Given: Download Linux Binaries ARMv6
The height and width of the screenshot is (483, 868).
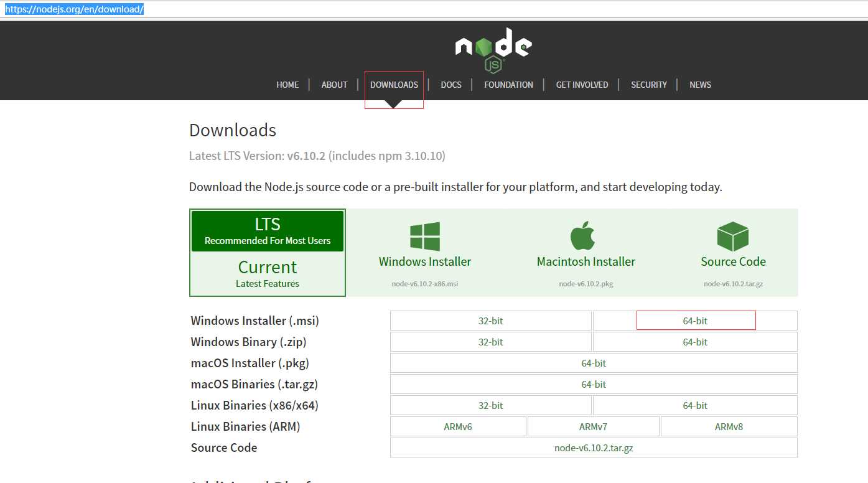Looking at the screenshot, I should tap(458, 426).
